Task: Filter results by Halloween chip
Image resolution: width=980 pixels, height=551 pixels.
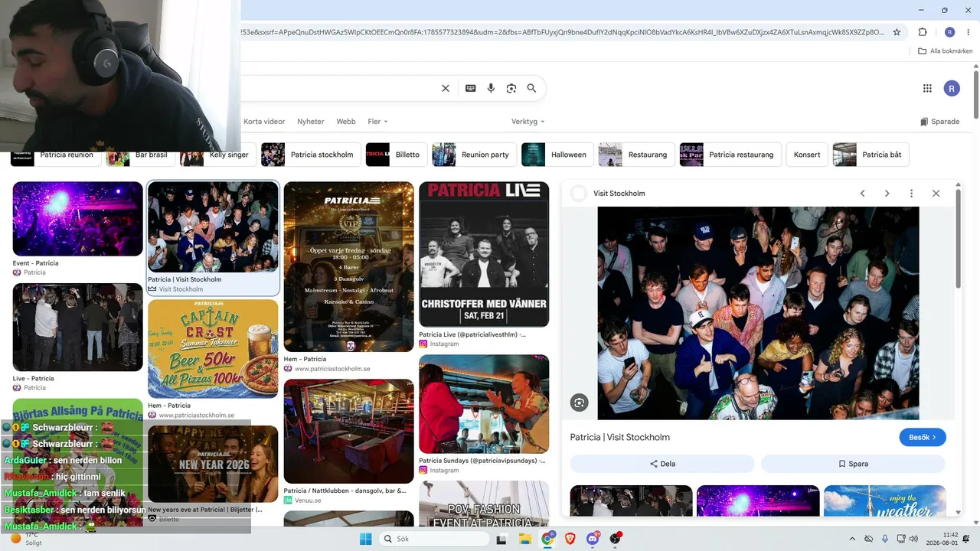Action: (557, 155)
